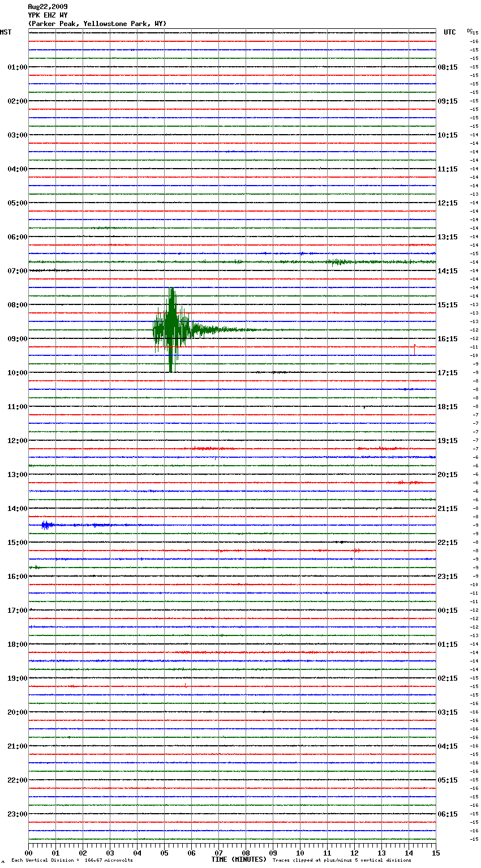Click the 17:15 UTC time label
This screenshot has width=481, height=868.
pos(448,373)
